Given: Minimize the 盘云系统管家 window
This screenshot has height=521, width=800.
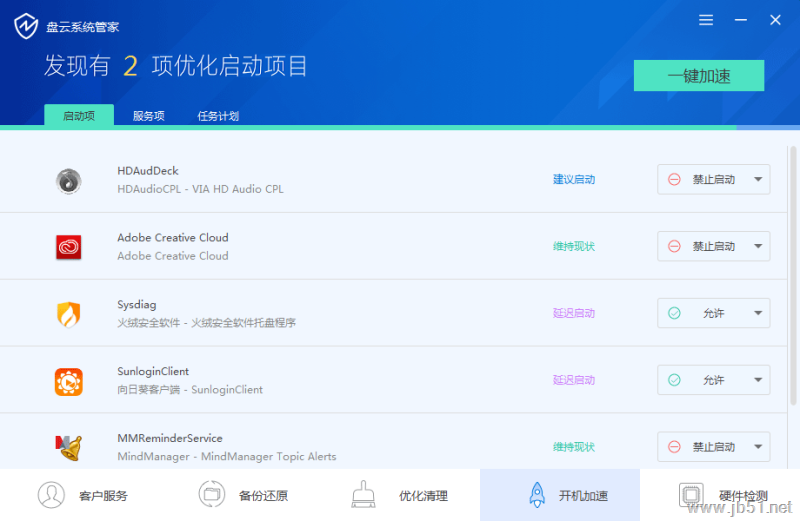Looking at the screenshot, I should (x=741, y=20).
